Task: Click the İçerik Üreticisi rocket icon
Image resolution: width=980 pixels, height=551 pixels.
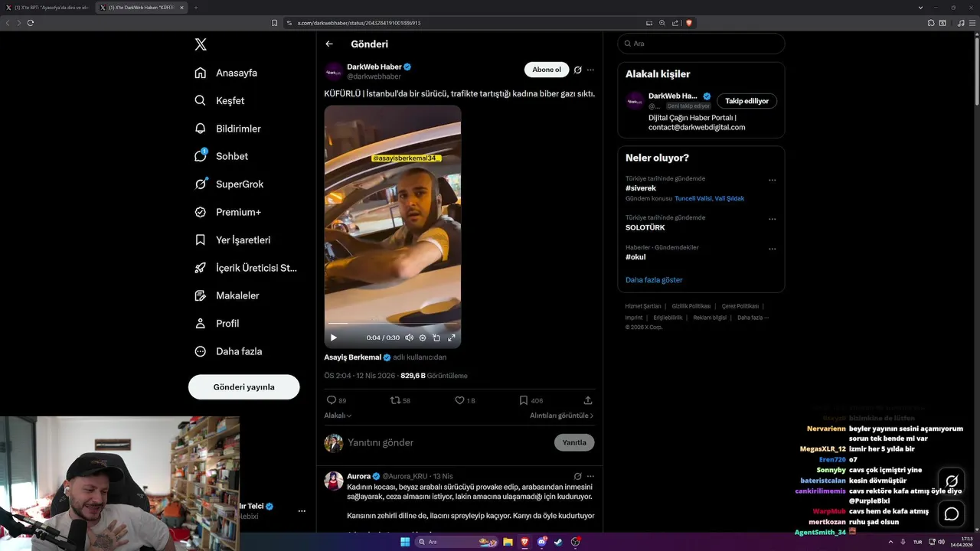Action: (x=201, y=268)
